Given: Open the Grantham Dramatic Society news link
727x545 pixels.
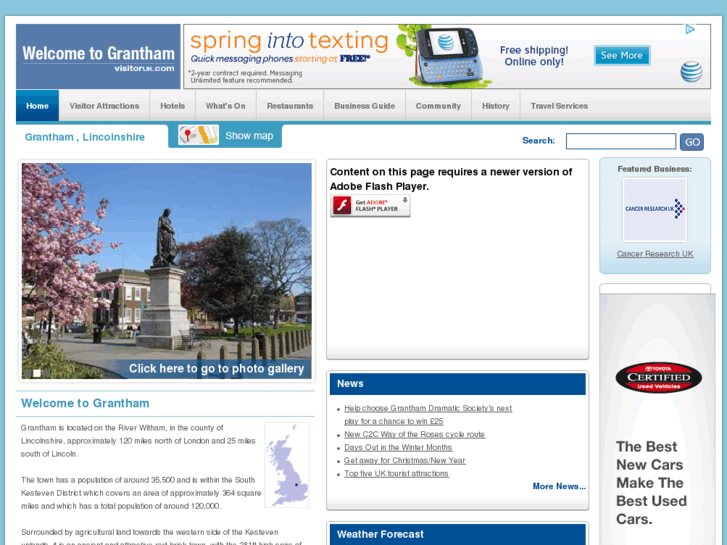Looking at the screenshot, I should [x=428, y=415].
